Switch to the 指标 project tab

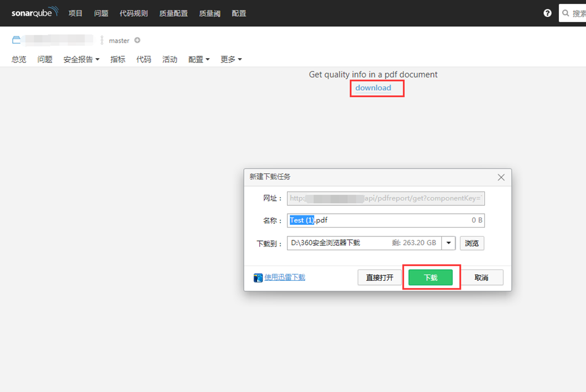(118, 59)
